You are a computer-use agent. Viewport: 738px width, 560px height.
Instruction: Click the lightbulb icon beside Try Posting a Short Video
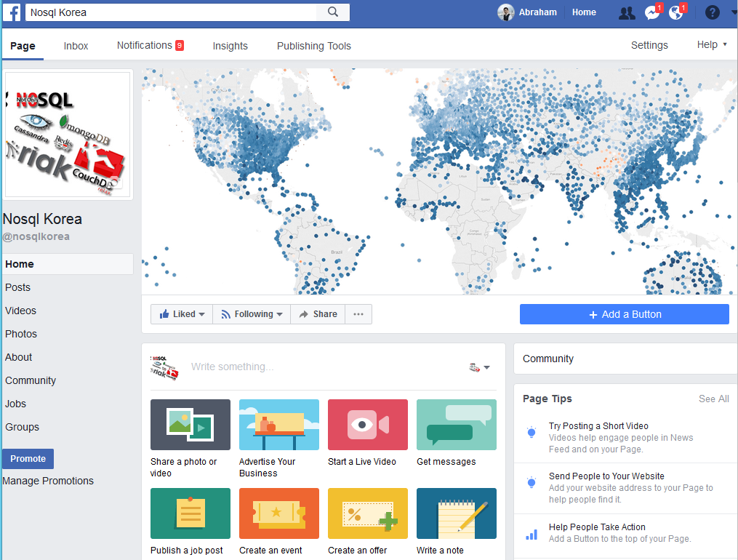[x=532, y=432]
